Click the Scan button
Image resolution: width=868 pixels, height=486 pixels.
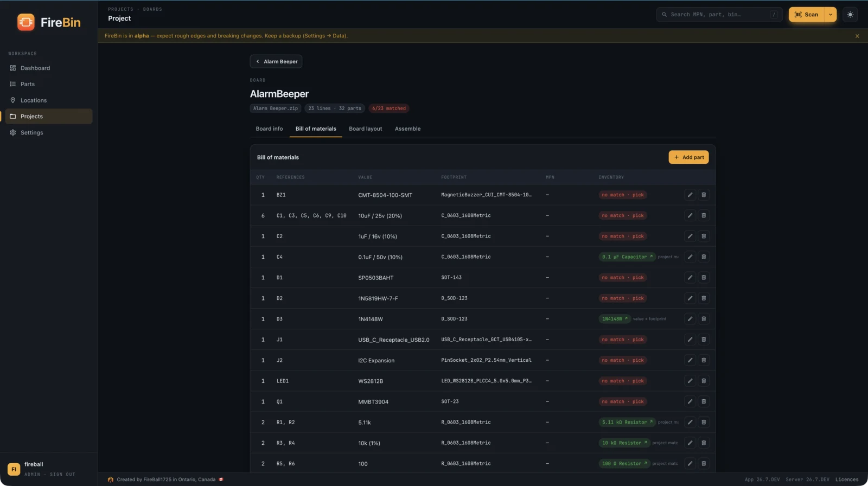[807, 15]
